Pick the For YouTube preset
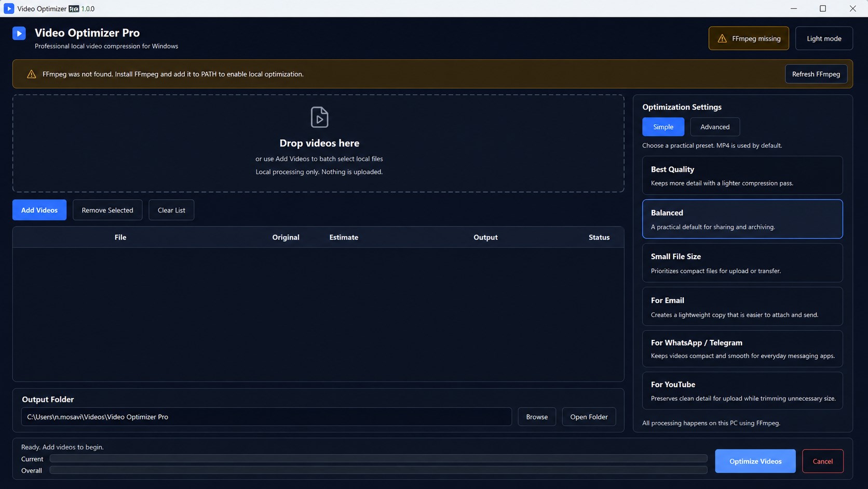The width and height of the screenshot is (868, 489). (742, 391)
